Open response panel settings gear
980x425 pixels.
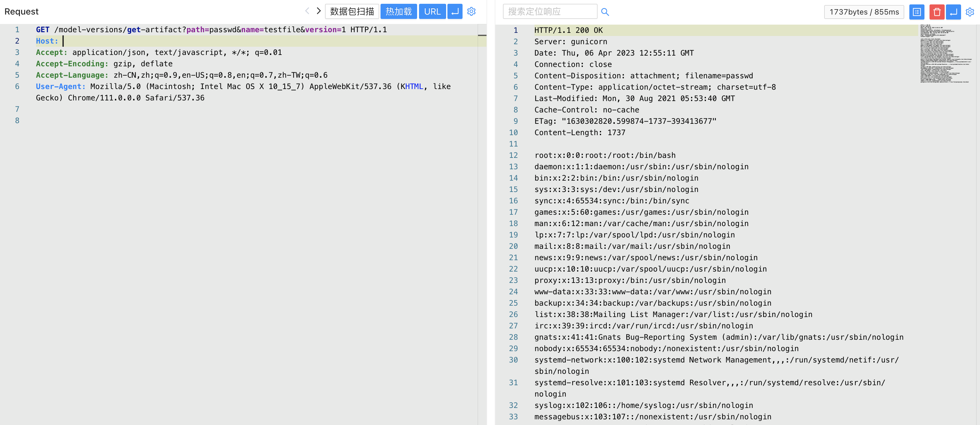[970, 12]
